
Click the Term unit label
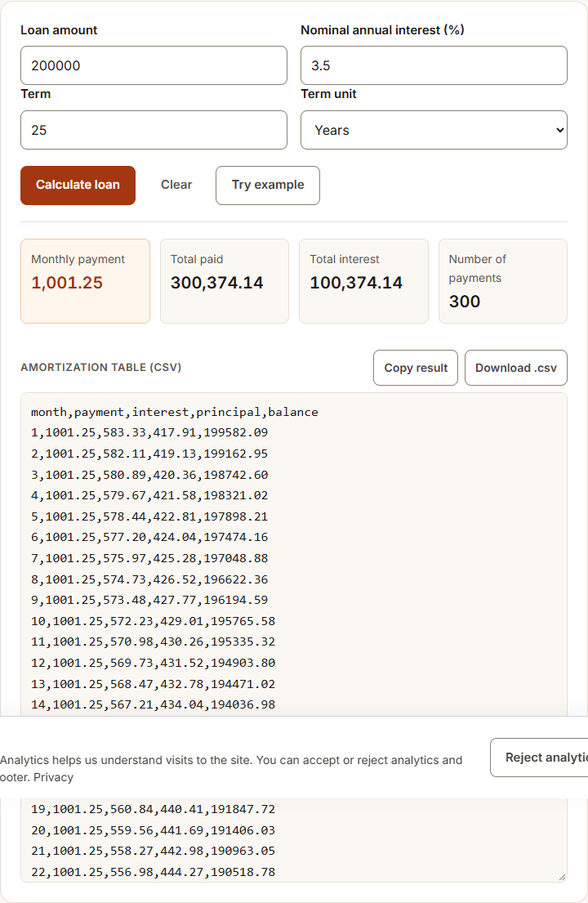click(x=328, y=94)
